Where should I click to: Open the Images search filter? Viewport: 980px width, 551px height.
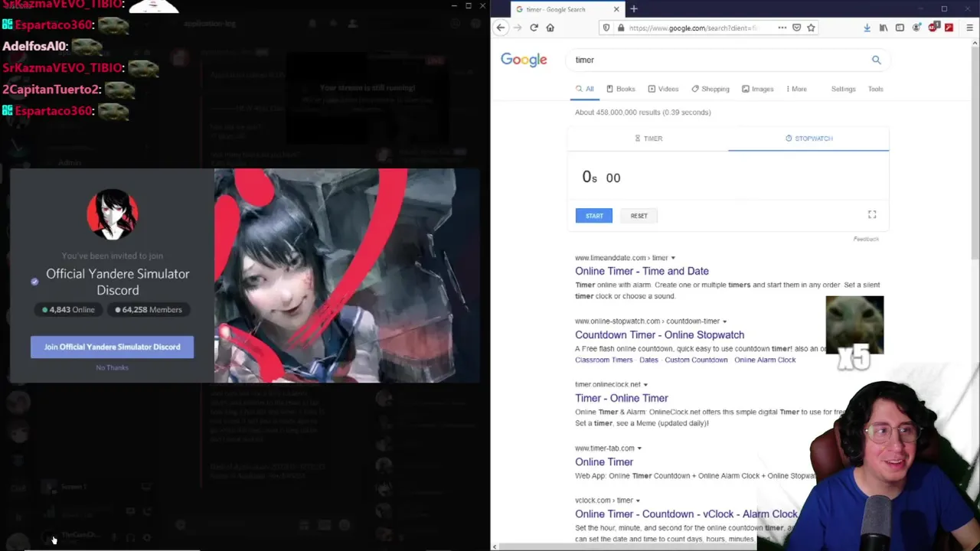click(758, 89)
